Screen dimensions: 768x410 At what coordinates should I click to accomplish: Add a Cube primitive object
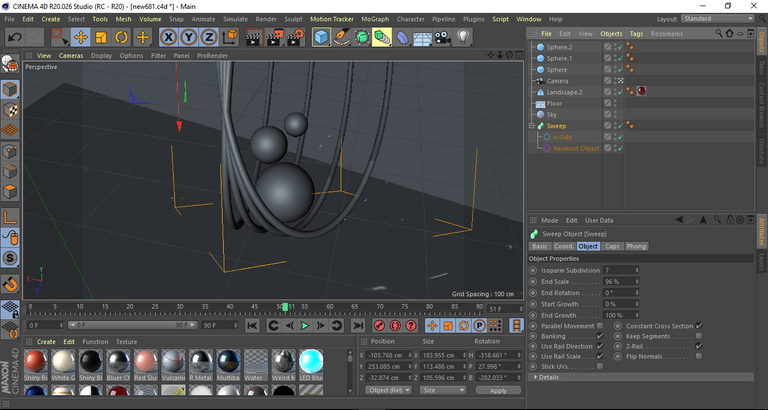coord(321,37)
